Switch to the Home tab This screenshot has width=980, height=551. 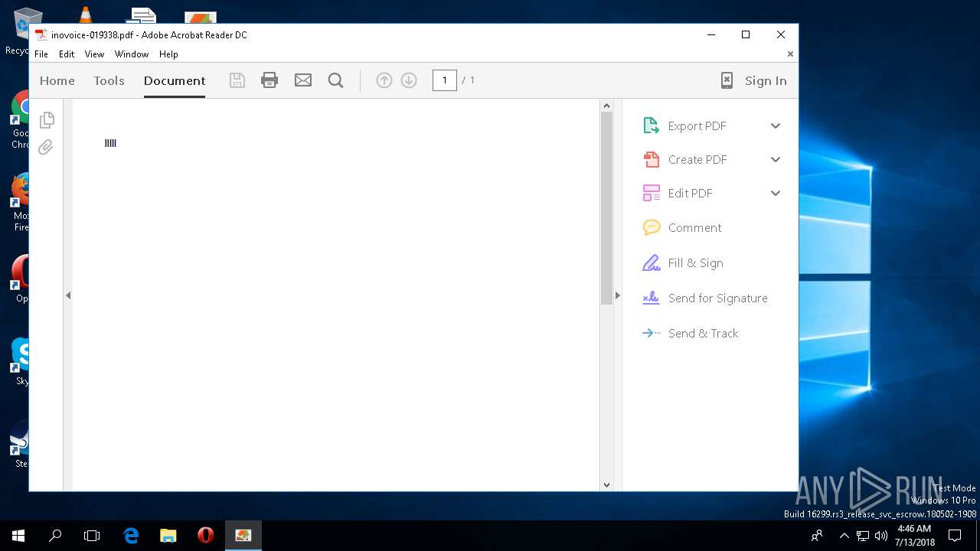click(x=57, y=80)
